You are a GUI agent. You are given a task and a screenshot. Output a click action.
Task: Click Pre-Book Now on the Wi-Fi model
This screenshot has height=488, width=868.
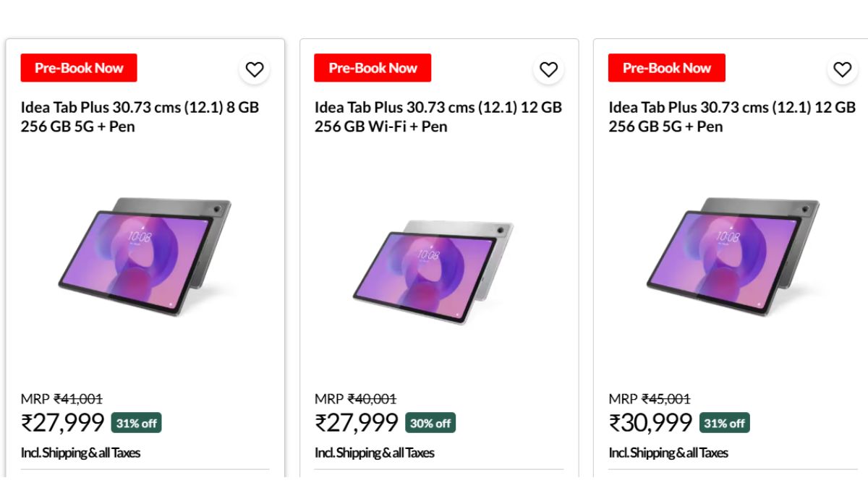(x=373, y=67)
